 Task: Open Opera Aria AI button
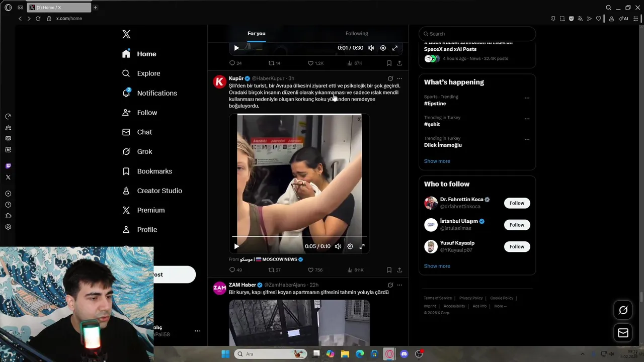(623, 19)
